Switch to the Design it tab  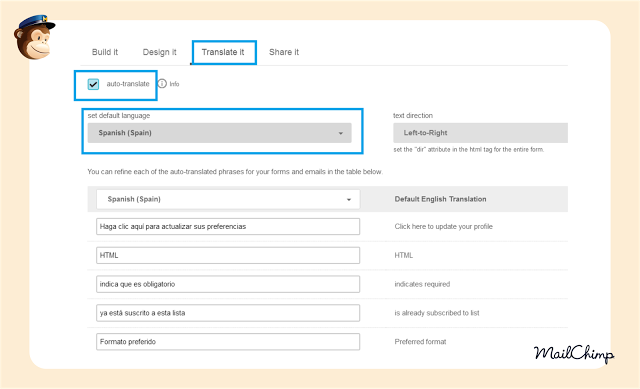tap(160, 52)
